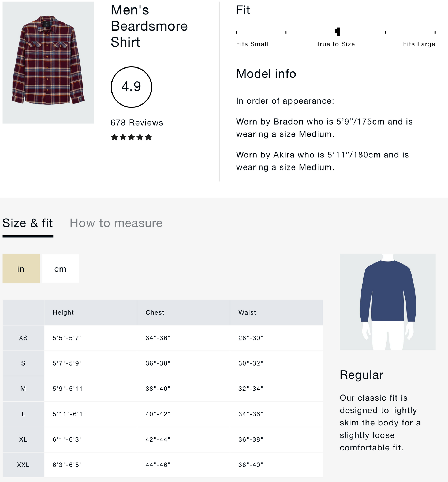Select the Size & fit tab
The width and height of the screenshot is (448, 482).
[28, 223]
